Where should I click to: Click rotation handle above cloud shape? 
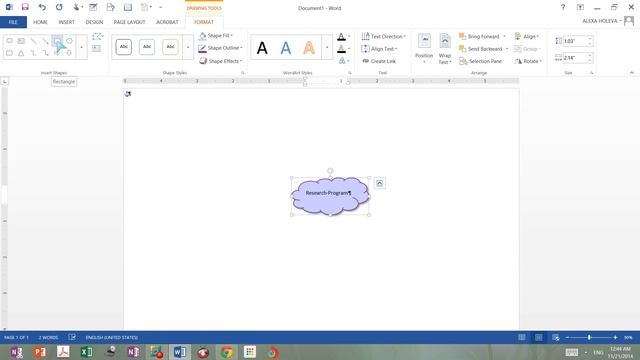click(x=330, y=171)
